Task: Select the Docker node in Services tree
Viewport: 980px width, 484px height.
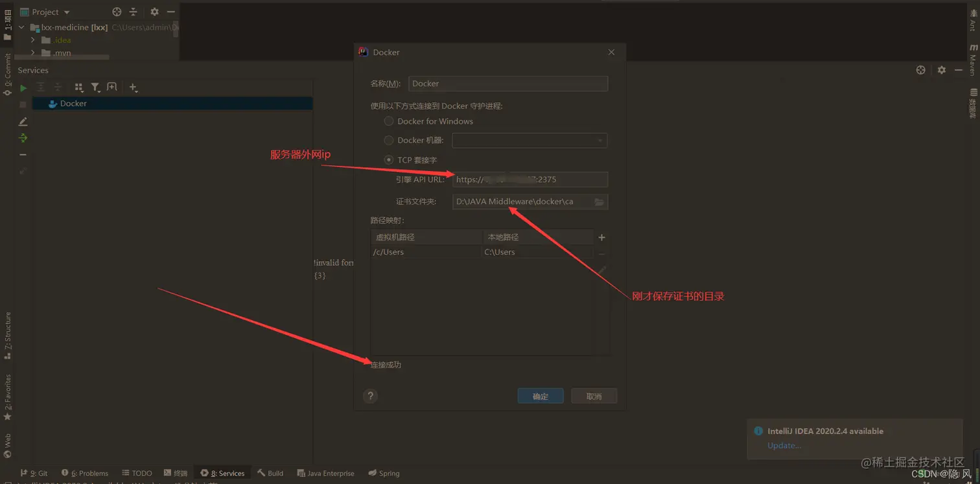Action: click(172, 104)
